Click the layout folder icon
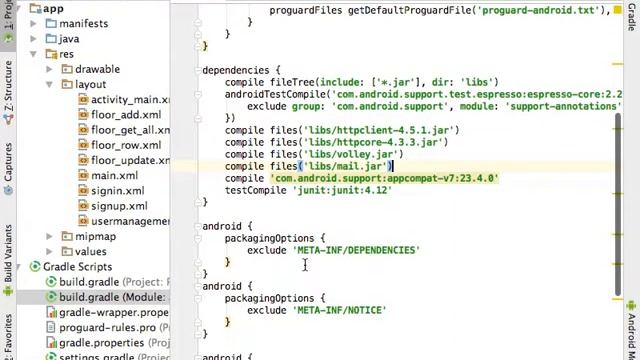Image resolution: width=640 pixels, height=360 pixels. tap(67, 84)
